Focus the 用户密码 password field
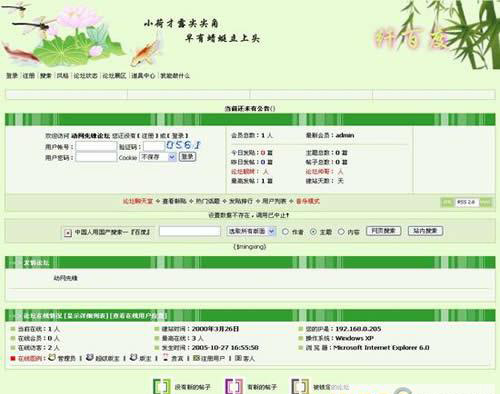500x394 pixels. click(96, 157)
